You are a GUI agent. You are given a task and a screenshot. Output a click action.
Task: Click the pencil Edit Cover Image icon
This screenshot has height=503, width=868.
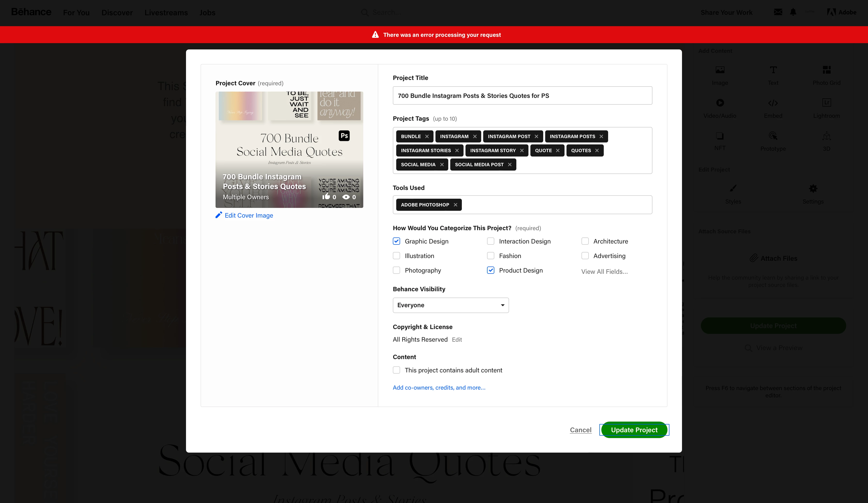click(219, 215)
